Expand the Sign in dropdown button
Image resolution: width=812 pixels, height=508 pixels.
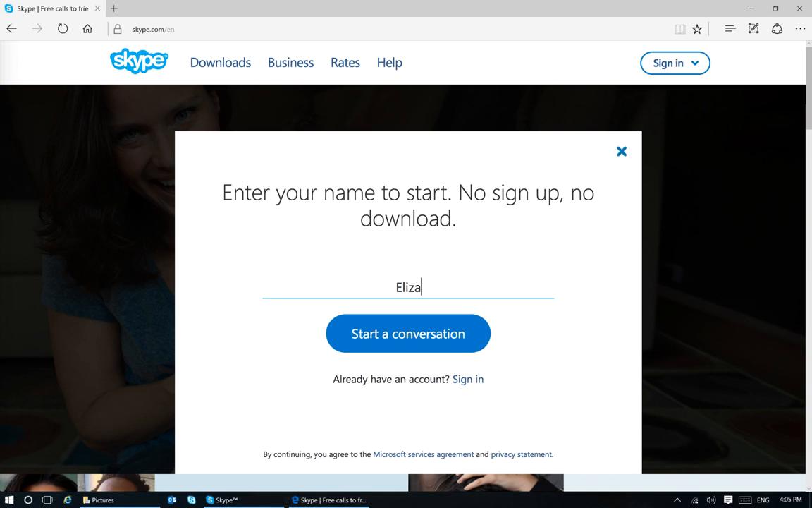coord(675,63)
